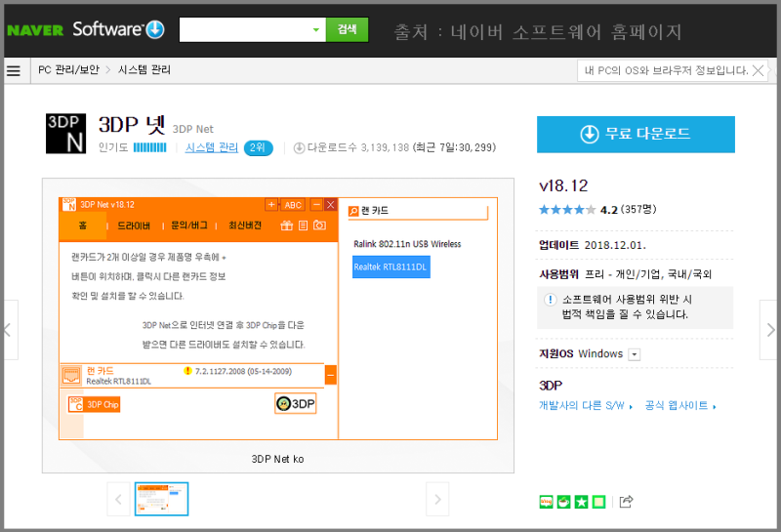The image size is (781, 532).
Task: Click the 3DP N app icon
Action: 65,134
